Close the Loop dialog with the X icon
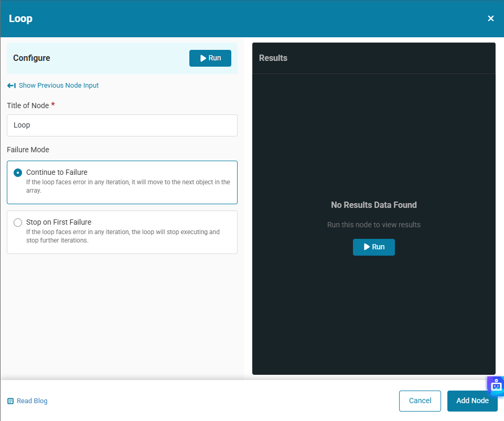The image size is (504, 421). [x=491, y=18]
